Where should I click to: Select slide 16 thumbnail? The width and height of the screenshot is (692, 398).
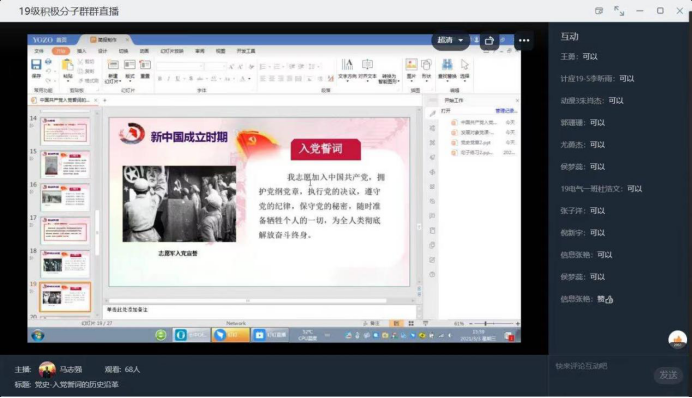click(65, 197)
